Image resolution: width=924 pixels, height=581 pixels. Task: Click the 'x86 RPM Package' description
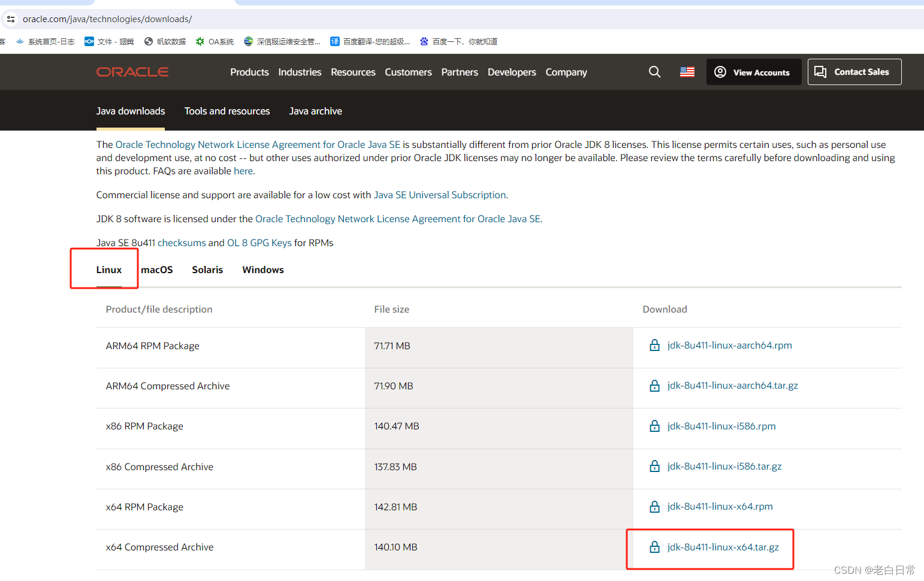point(144,426)
